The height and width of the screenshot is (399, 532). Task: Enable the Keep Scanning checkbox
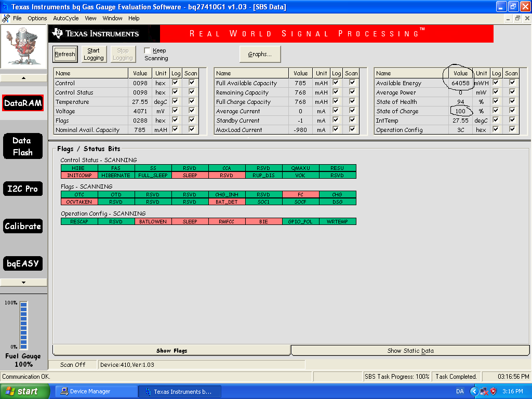click(147, 50)
